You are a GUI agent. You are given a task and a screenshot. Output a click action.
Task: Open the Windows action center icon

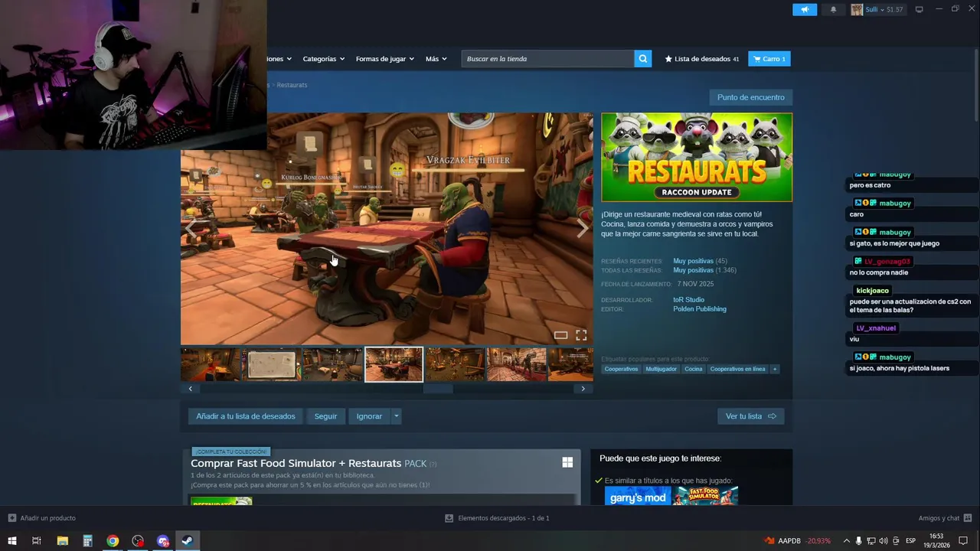tap(963, 541)
